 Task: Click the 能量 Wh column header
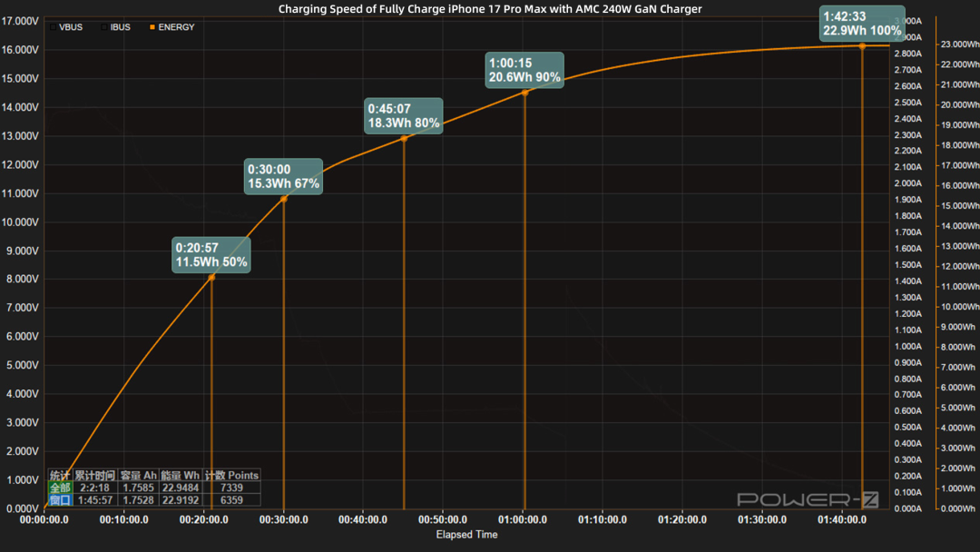pyautogui.click(x=180, y=475)
